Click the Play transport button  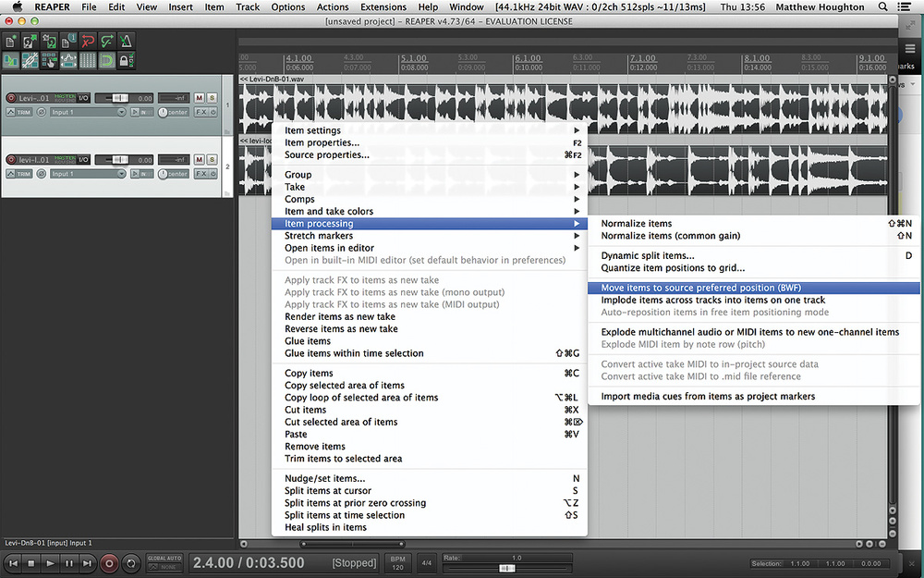coord(50,564)
